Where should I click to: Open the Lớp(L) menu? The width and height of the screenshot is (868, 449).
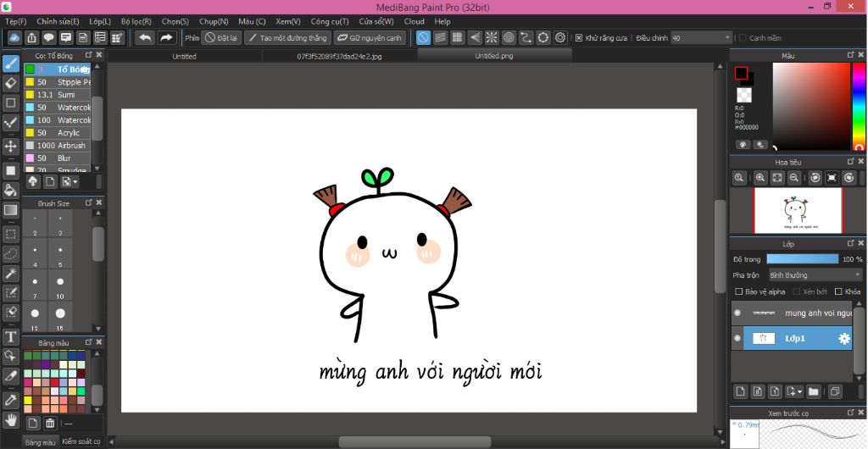tap(100, 21)
